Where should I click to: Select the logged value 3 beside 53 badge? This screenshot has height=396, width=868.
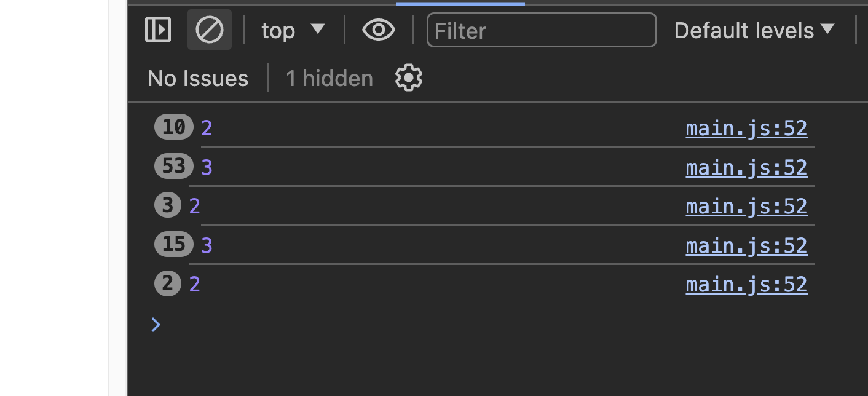(x=207, y=167)
